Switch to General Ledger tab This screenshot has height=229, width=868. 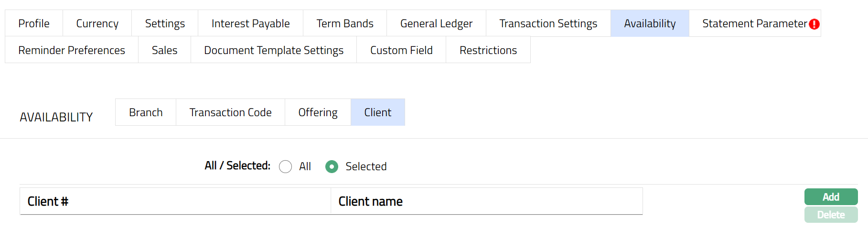click(x=436, y=23)
